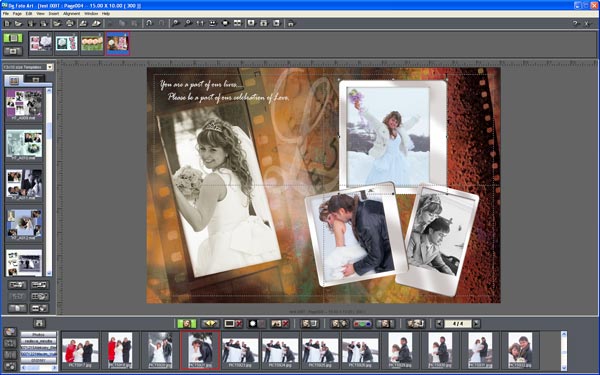Open the Alignment menu
This screenshot has width=600, height=375.
click(x=72, y=13)
